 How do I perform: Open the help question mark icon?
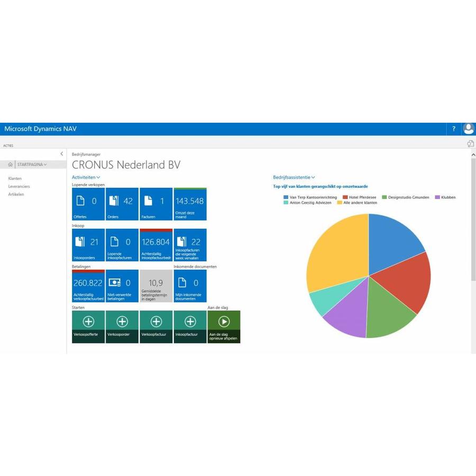(x=454, y=129)
